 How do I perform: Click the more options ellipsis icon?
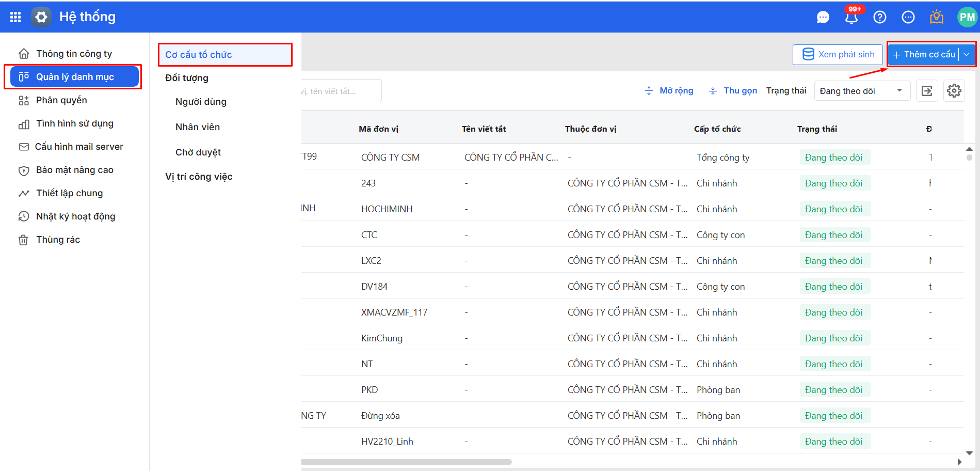(908, 18)
